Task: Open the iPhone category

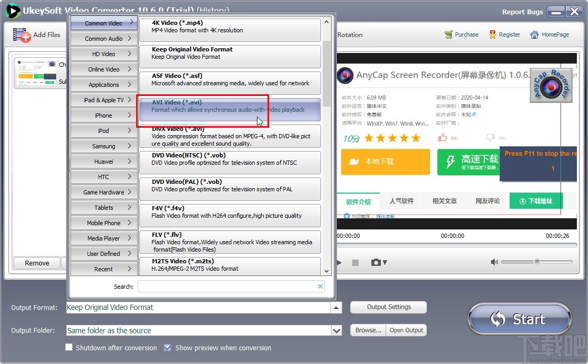Action: click(x=104, y=115)
